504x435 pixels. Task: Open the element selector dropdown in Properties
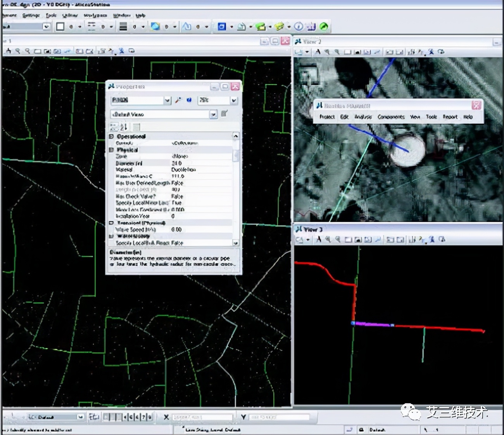167,100
